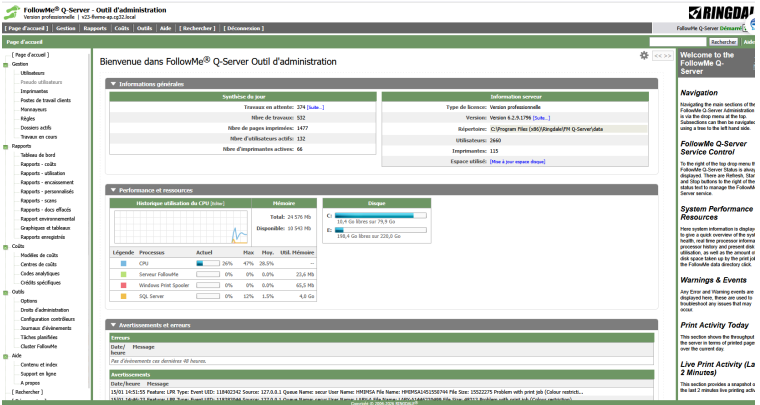Collapse the Avertissements et erreurs section
This screenshot has width=760, height=405.
point(113,325)
